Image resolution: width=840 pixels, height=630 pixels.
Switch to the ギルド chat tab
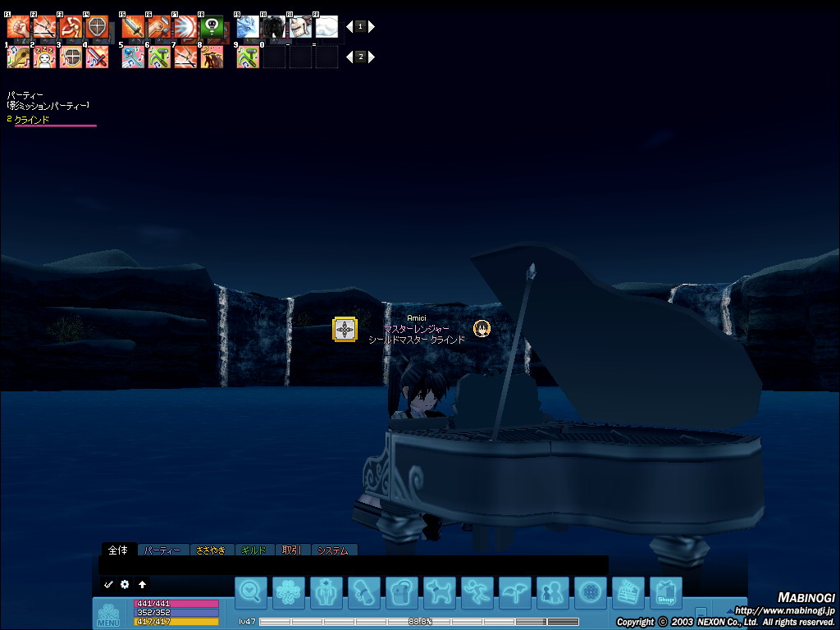254,550
